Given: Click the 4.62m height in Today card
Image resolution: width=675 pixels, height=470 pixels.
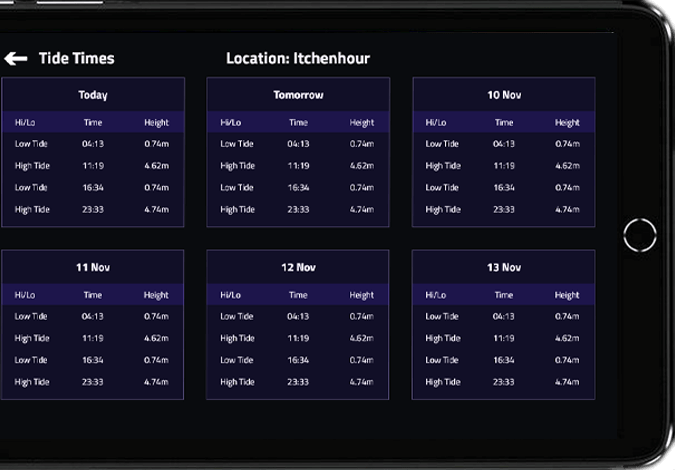Looking at the screenshot, I should coord(157,166).
